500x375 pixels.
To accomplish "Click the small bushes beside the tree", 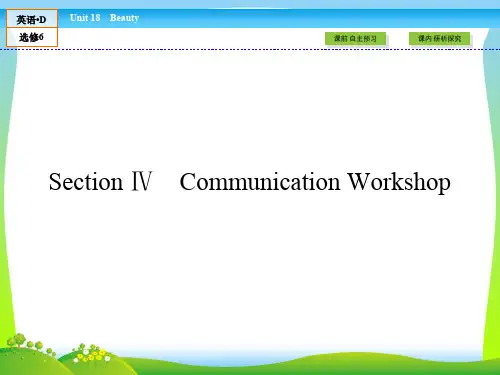I will 41,348.
